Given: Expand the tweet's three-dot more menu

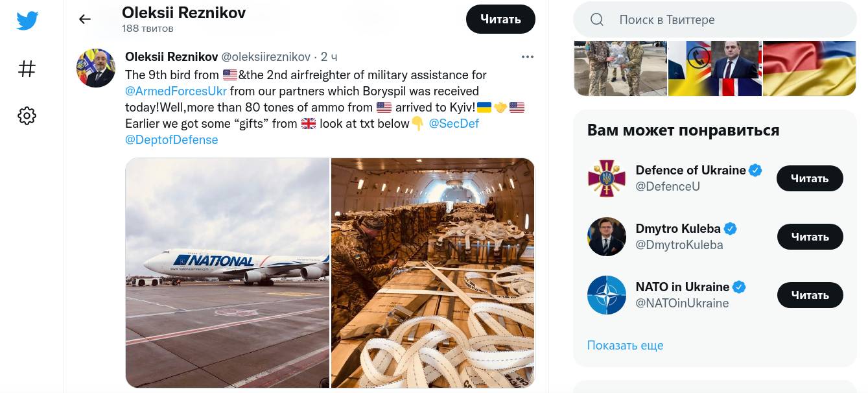Looking at the screenshot, I should click(x=528, y=57).
